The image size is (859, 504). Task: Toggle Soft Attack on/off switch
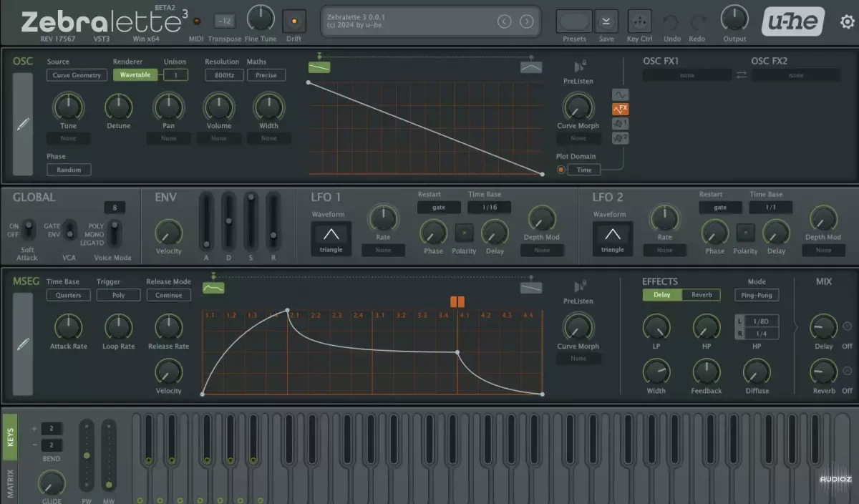(x=27, y=231)
